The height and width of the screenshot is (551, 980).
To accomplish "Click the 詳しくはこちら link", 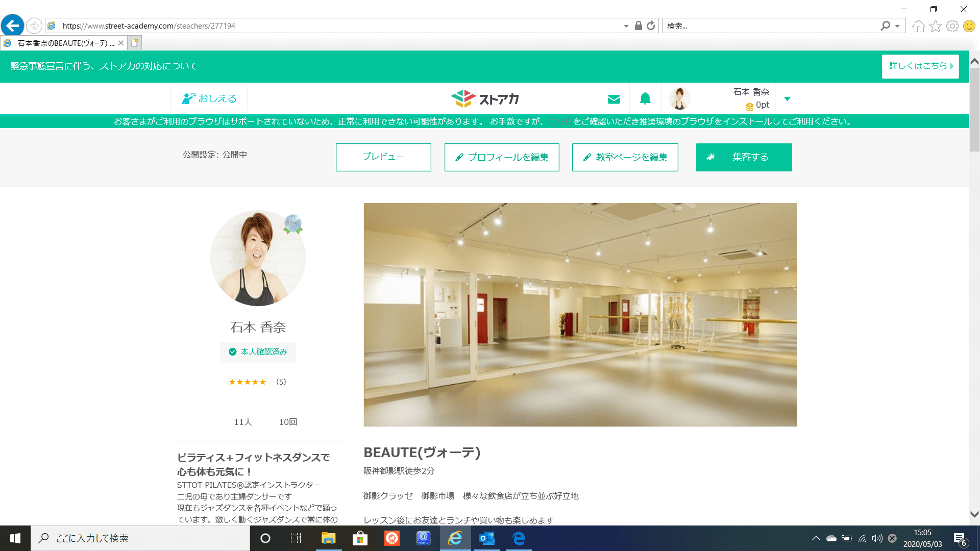I will (920, 66).
